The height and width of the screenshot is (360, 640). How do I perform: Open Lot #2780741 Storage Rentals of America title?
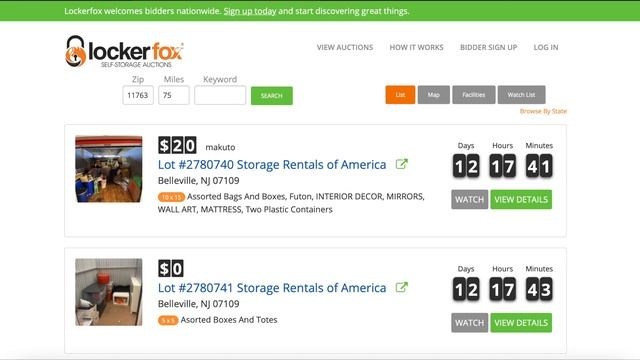[x=272, y=288]
